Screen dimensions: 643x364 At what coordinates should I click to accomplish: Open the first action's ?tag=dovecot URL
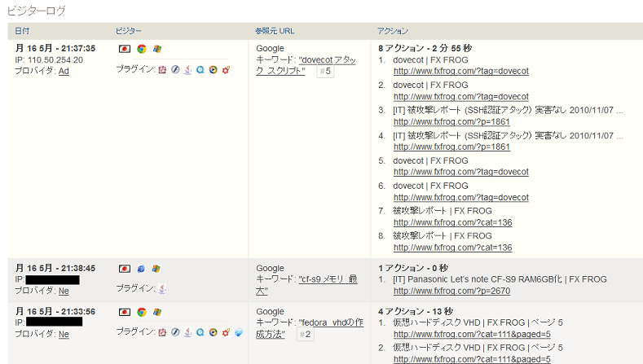460,72
